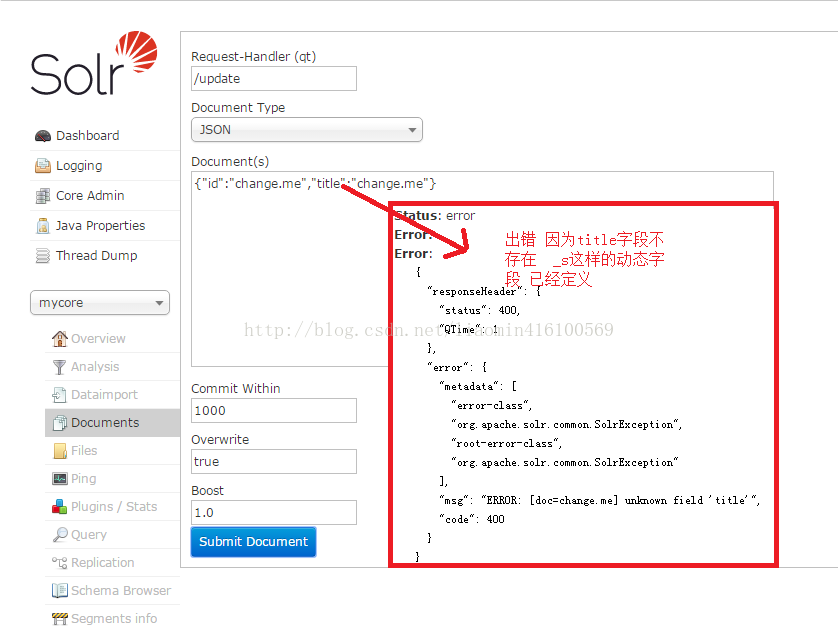Image resolution: width=838 pixels, height=639 pixels.
Task: Open the Document Type JSON dropdown
Action: (307, 130)
